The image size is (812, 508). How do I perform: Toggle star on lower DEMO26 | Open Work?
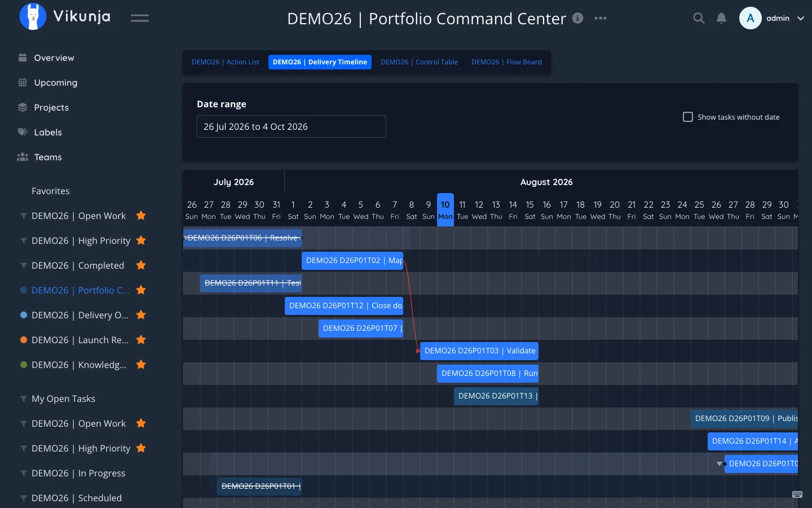tap(141, 423)
